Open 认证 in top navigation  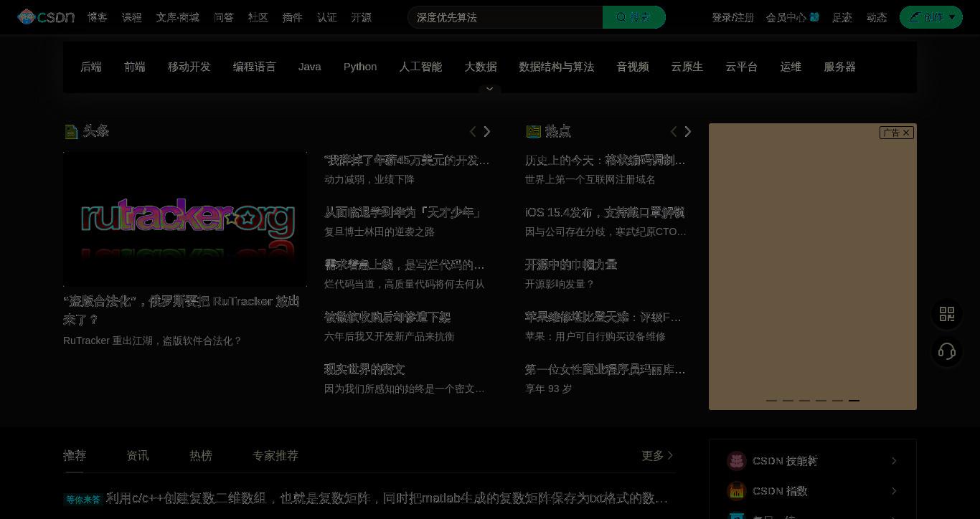coord(327,17)
